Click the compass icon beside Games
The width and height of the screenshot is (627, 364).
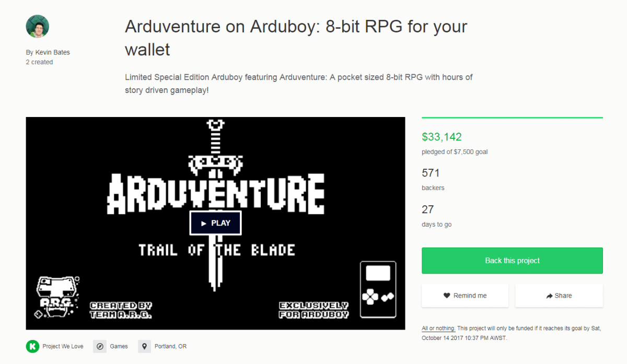(100, 346)
